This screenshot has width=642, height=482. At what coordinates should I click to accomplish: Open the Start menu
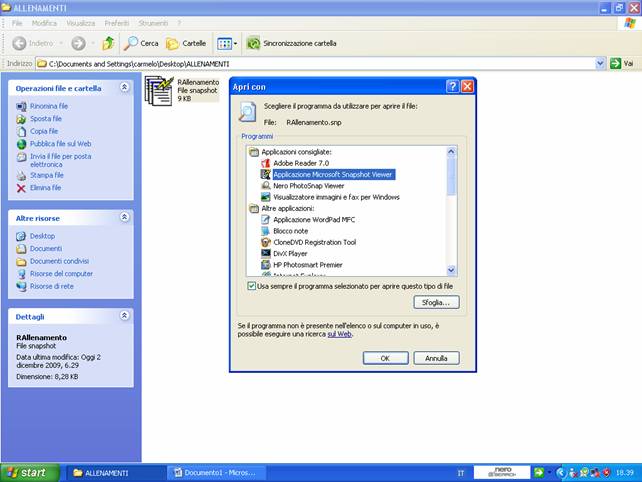point(30,473)
